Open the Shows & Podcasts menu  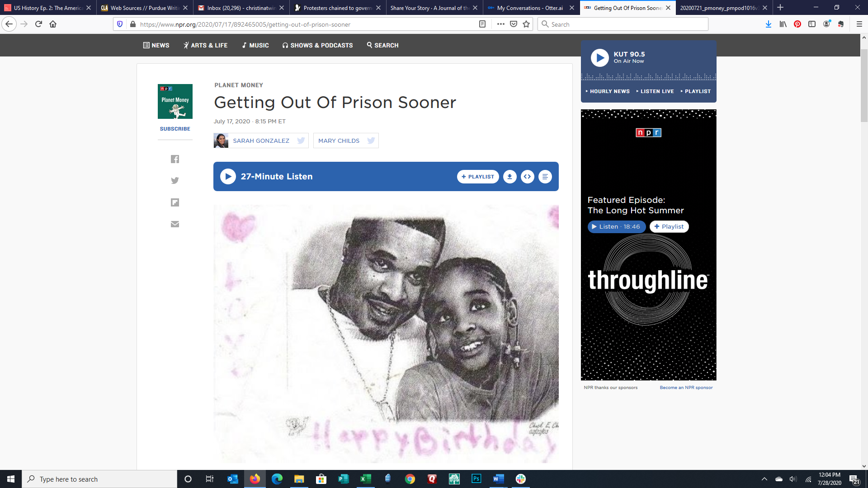317,45
